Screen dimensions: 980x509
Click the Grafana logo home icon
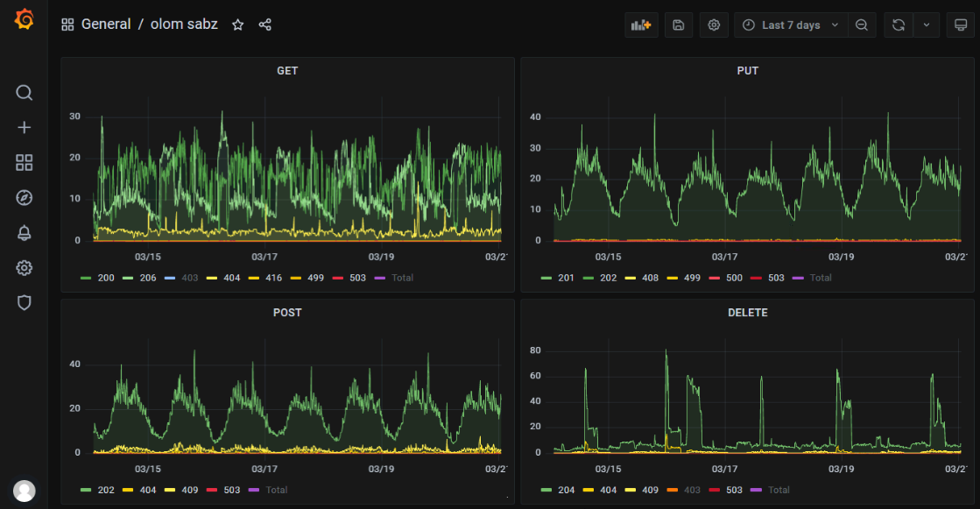point(25,20)
